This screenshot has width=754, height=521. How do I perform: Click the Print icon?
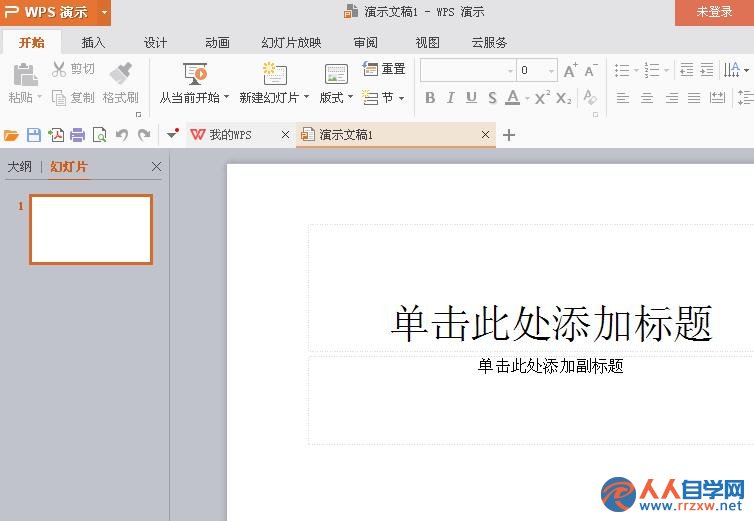pos(77,135)
